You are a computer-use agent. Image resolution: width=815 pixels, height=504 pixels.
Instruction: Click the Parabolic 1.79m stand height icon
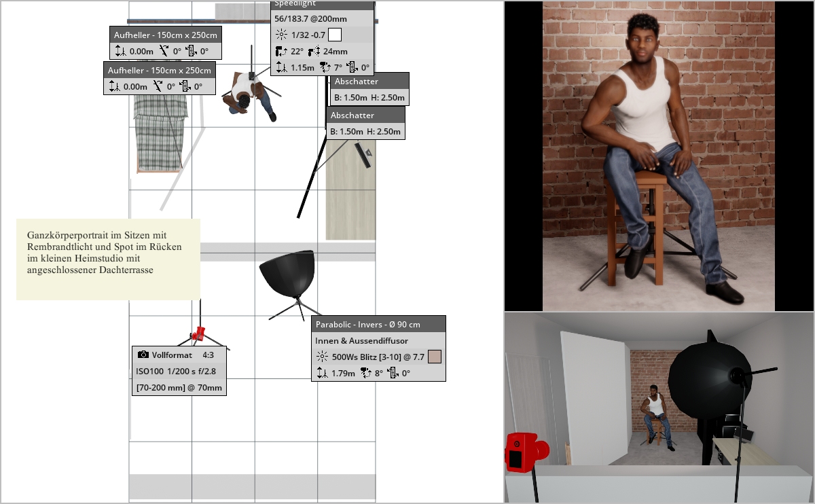[x=322, y=373]
